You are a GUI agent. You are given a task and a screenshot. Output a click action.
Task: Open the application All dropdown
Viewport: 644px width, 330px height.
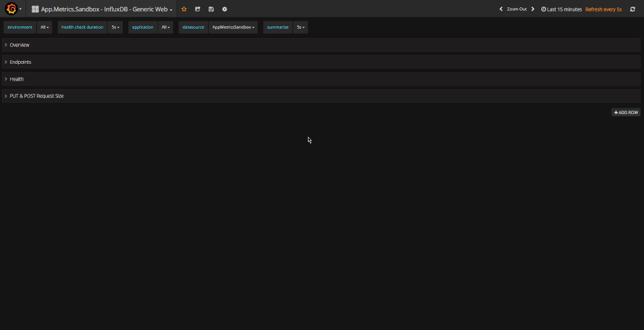click(166, 27)
